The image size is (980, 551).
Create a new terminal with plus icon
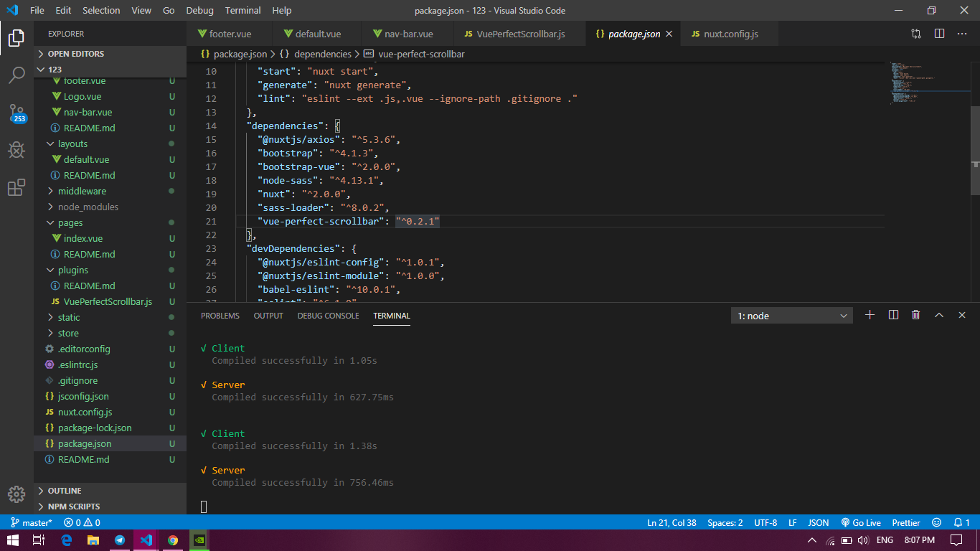click(870, 315)
